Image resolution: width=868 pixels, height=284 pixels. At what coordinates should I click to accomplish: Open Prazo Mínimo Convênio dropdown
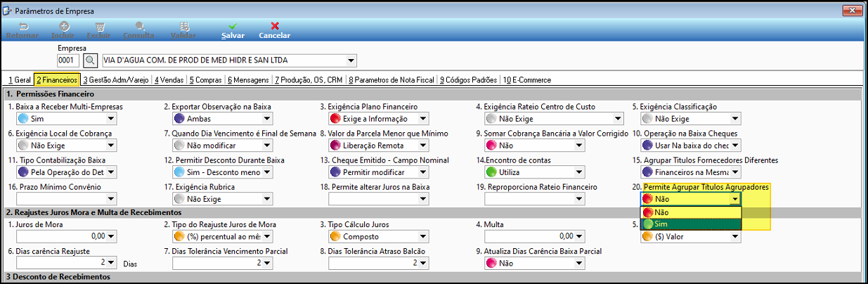tap(110, 200)
